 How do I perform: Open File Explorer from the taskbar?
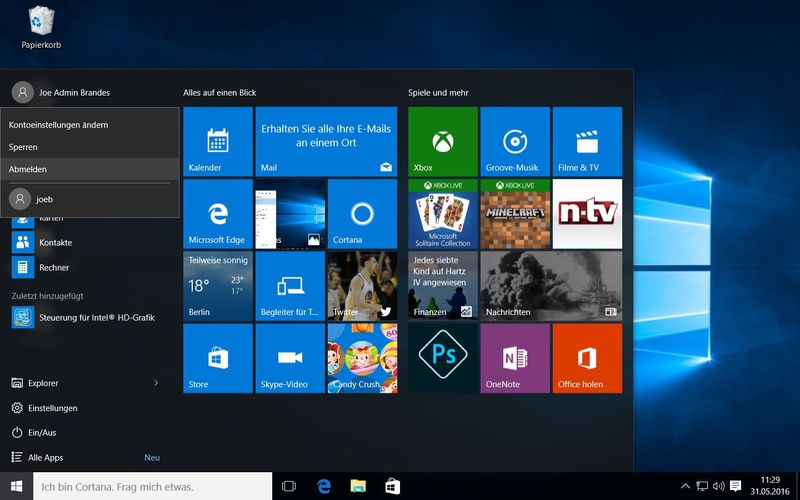point(358,486)
